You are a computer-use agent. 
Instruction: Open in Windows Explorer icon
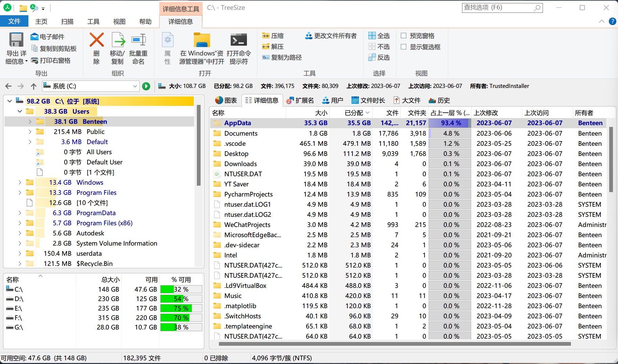point(202,40)
